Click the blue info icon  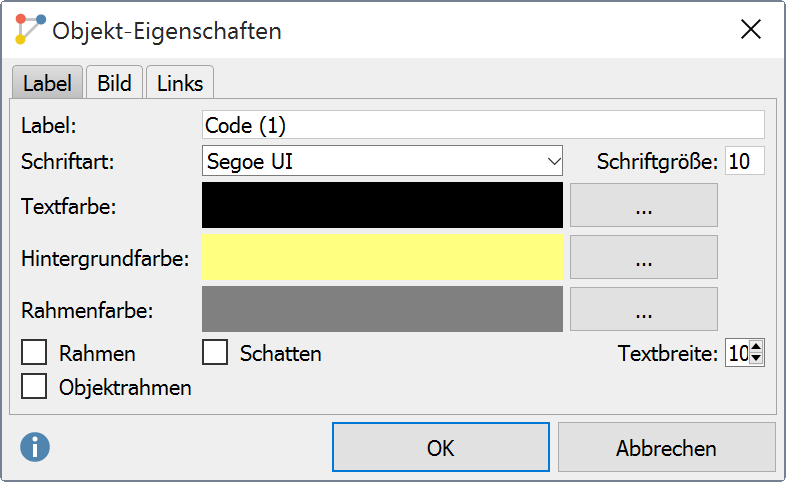[35, 447]
